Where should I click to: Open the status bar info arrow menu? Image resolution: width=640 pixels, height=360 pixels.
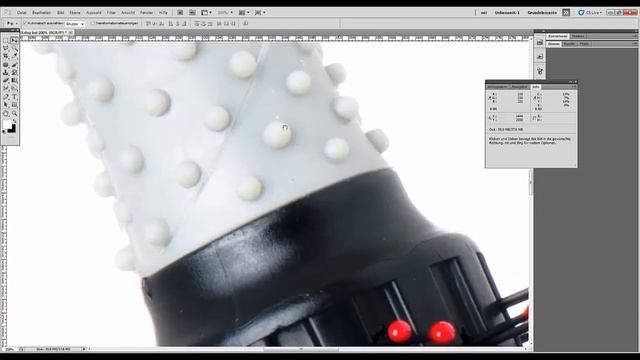(84, 349)
